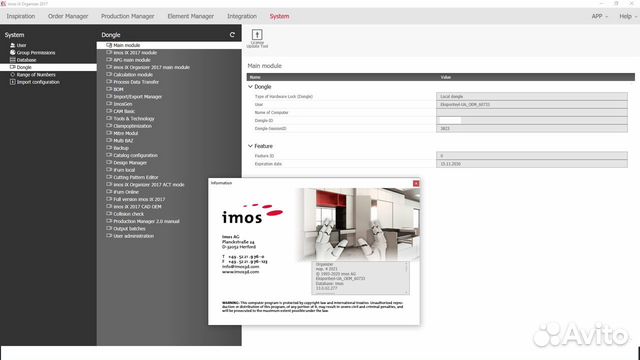The height and width of the screenshot is (360, 640).
Task: Select iFurn local entry
Action: (x=124, y=170)
